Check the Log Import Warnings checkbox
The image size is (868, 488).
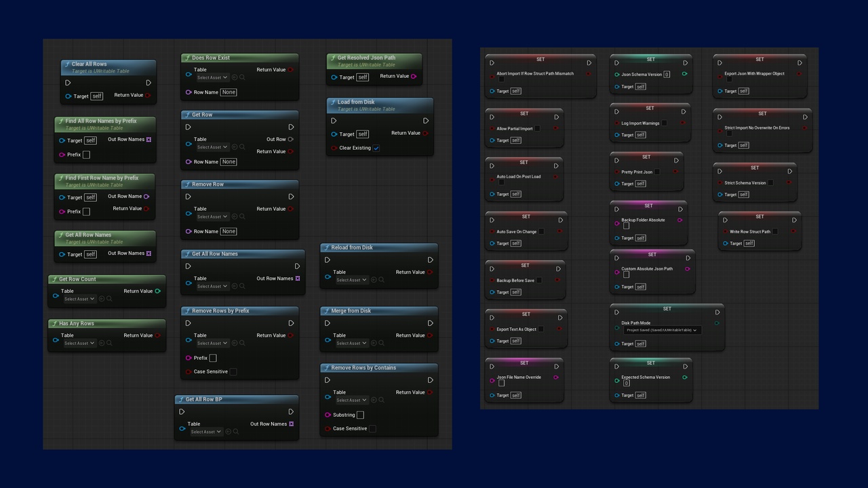pyautogui.click(x=664, y=123)
